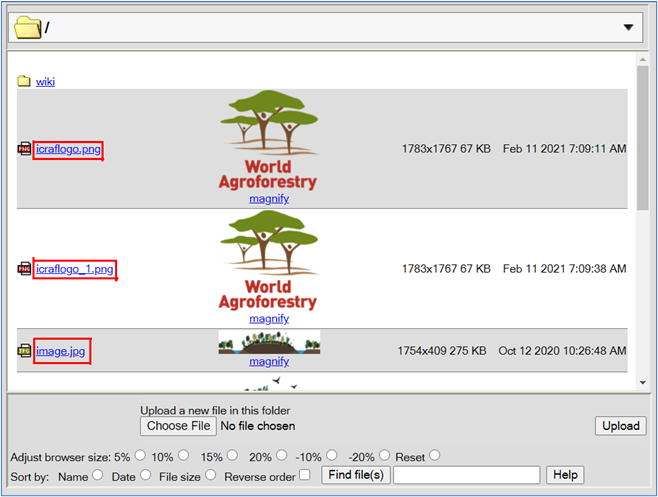Image resolution: width=658 pixels, height=497 pixels.
Task: Sort files by File size radio
Action: [210, 475]
